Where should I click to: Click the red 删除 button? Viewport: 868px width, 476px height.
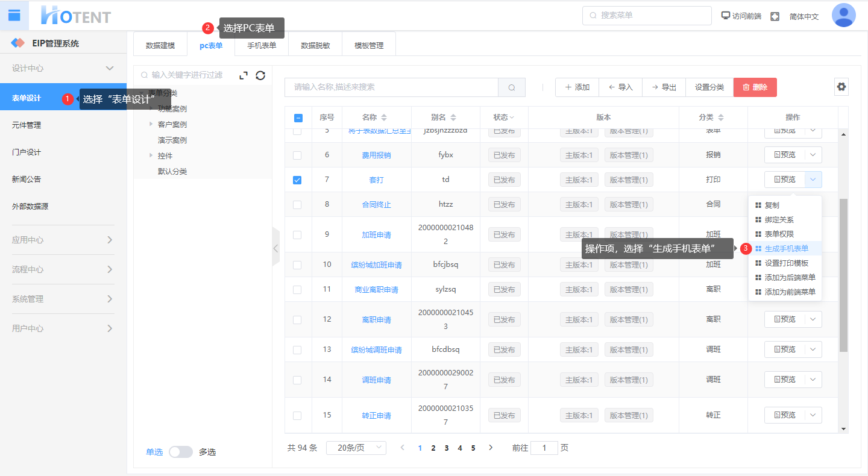click(x=755, y=87)
